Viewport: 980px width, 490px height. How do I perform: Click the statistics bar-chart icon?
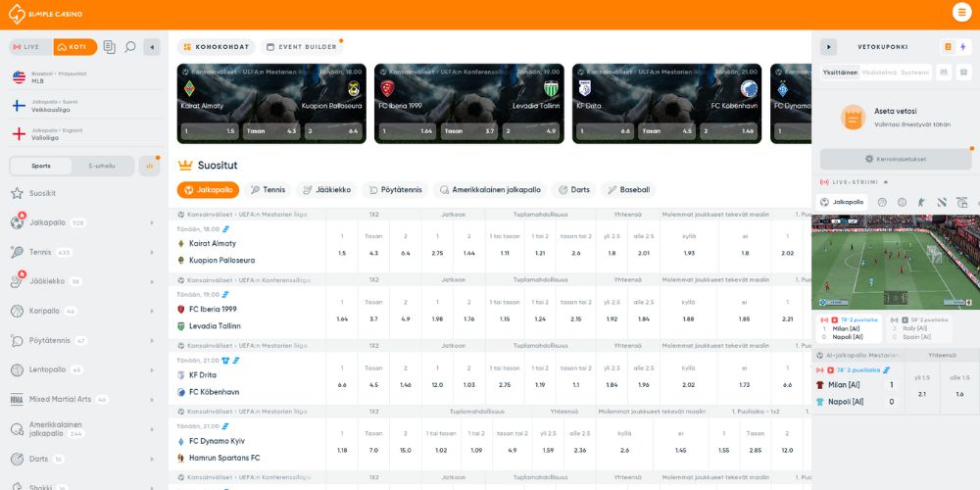pyautogui.click(x=149, y=167)
